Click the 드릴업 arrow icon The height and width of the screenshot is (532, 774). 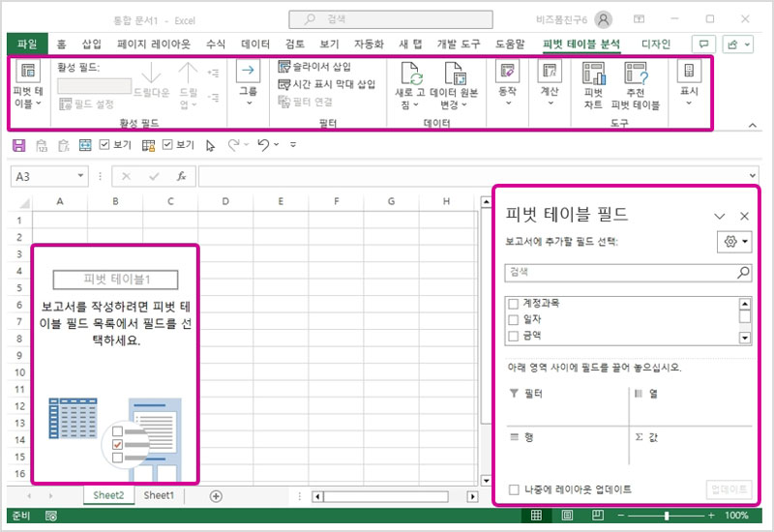pos(188,74)
